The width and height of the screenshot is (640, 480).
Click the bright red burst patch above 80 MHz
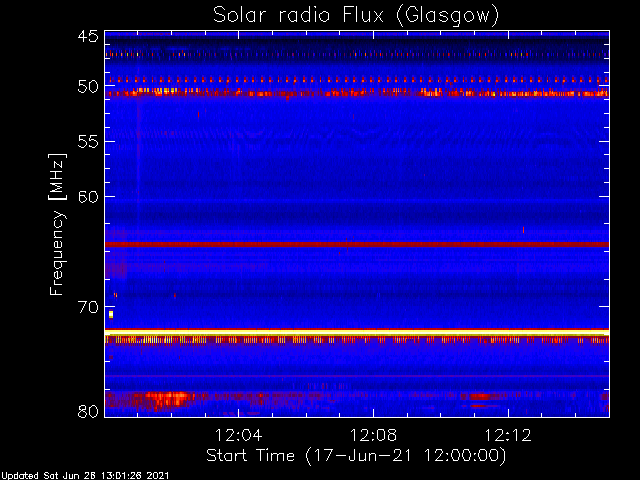pyautogui.click(x=167, y=399)
